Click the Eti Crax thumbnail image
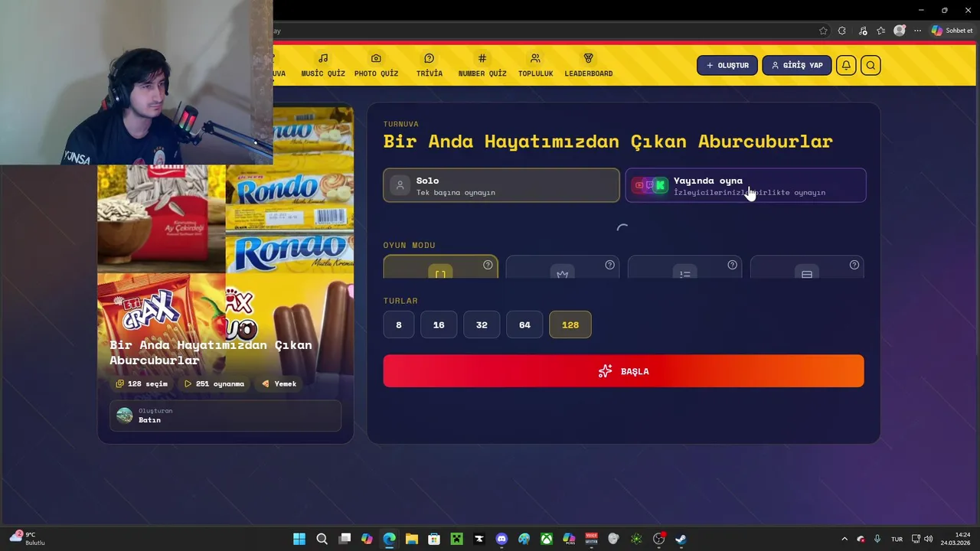Image resolution: width=980 pixels, height=551 pixels. point(162,306)
